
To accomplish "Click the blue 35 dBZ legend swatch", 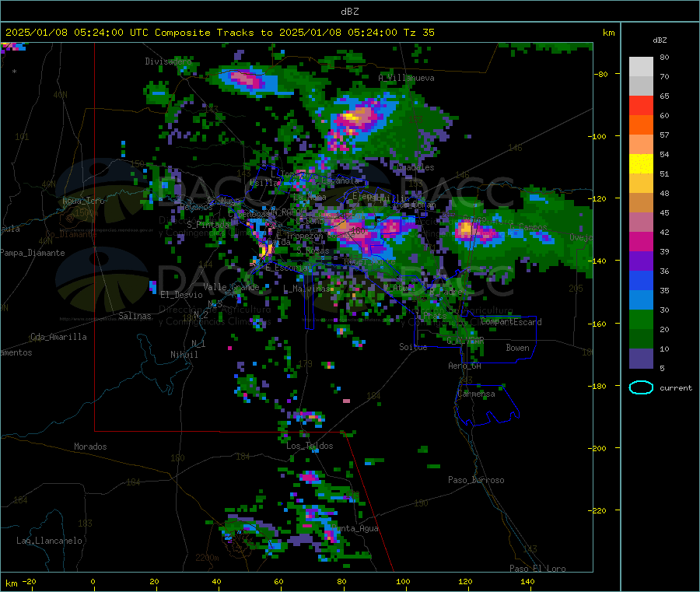I will (641, 280).
